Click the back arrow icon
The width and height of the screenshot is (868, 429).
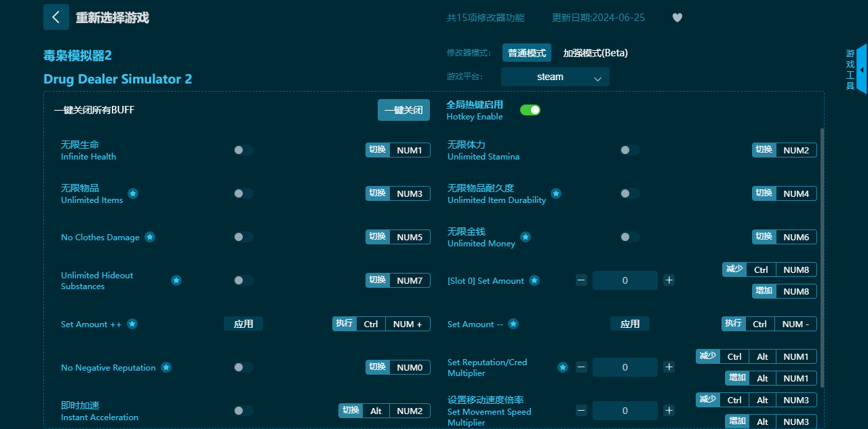pyautogui.click(x=56, y=17)
